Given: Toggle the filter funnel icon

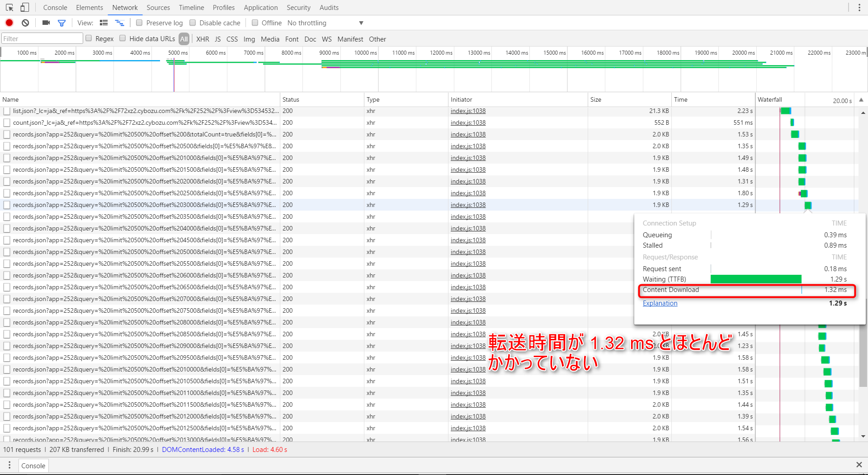Looking at the screenshot, I should 62,23.
